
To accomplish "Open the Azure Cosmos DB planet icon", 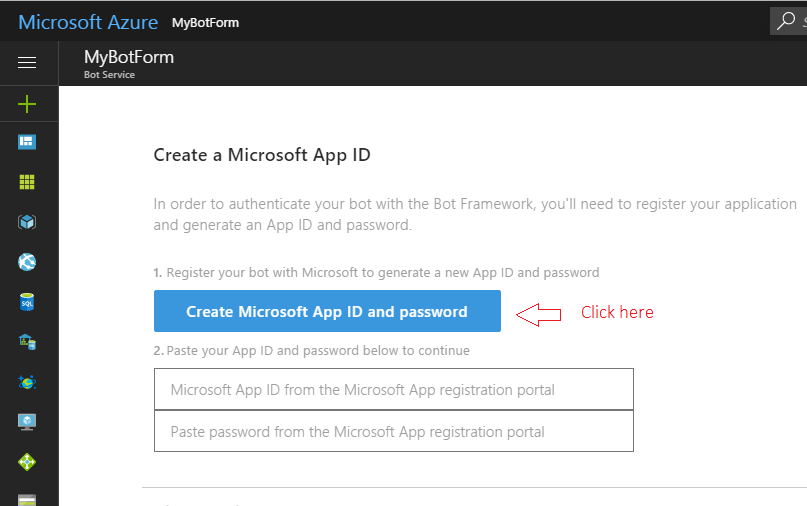I will [x=27, y=382].
